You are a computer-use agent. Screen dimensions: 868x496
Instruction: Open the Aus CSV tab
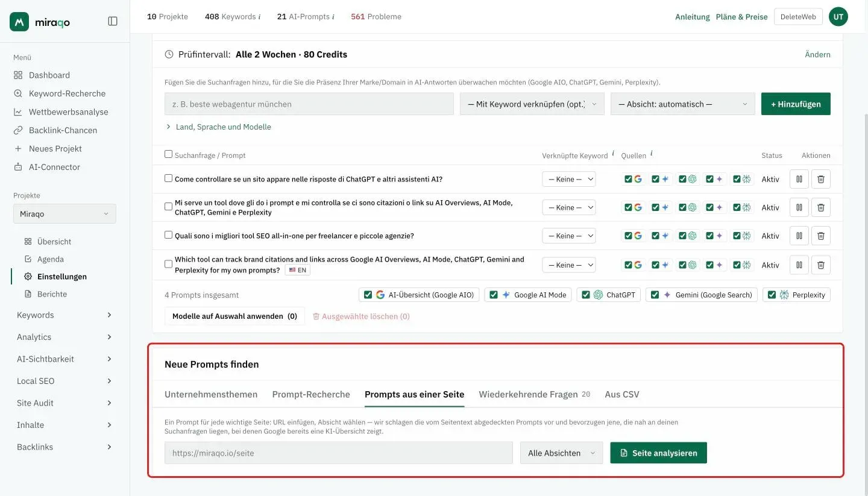pos(622,395)
